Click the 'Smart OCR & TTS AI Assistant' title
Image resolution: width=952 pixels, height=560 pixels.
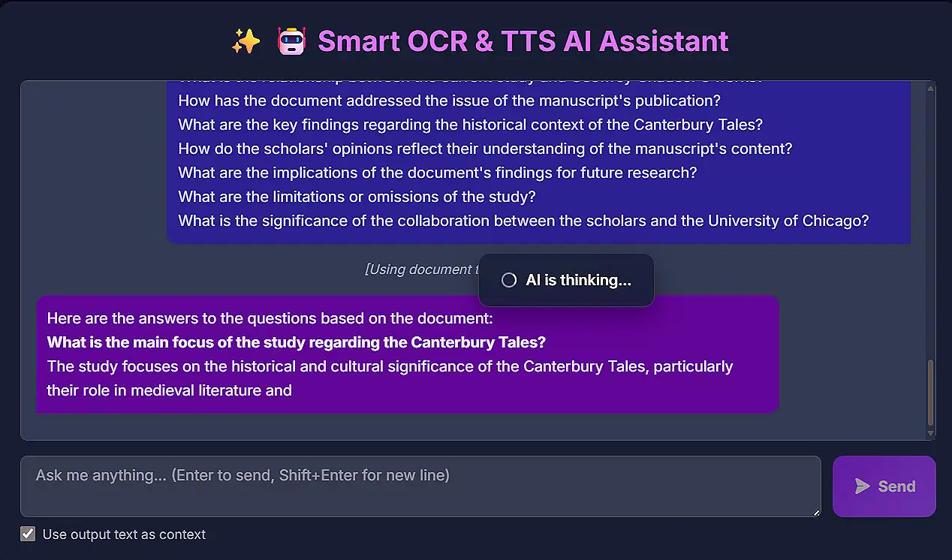point(523,41)
